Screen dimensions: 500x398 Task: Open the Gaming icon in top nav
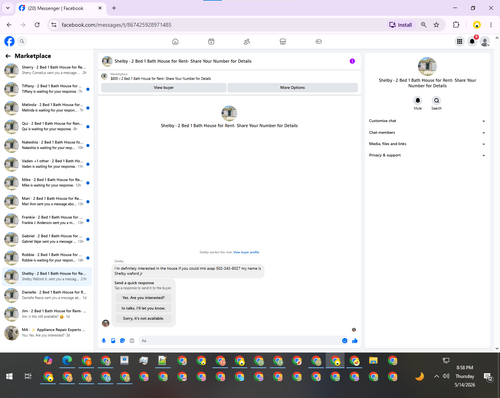319,42
